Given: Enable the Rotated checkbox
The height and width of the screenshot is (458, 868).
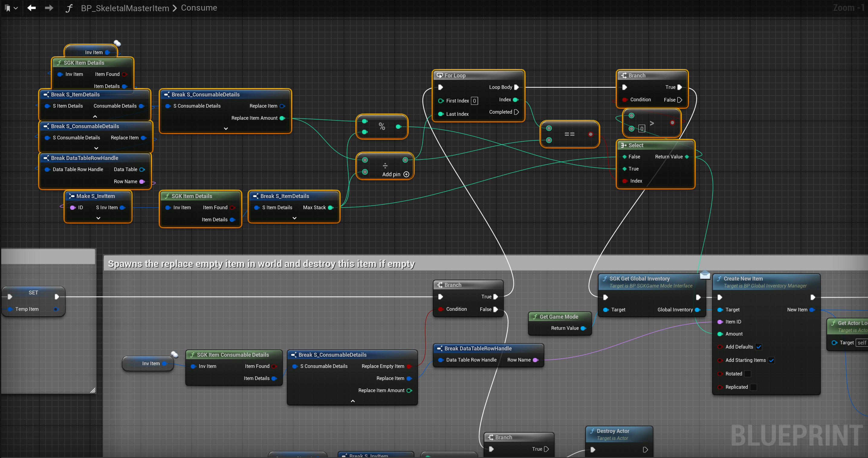Looking at the screenshot, I should [x=747, y=374].
